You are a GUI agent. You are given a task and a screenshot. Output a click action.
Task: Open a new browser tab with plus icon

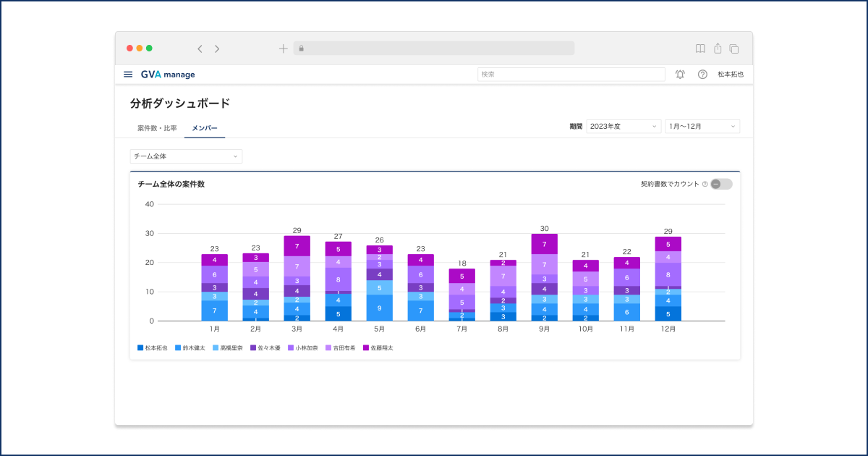[x=283, y=48]
